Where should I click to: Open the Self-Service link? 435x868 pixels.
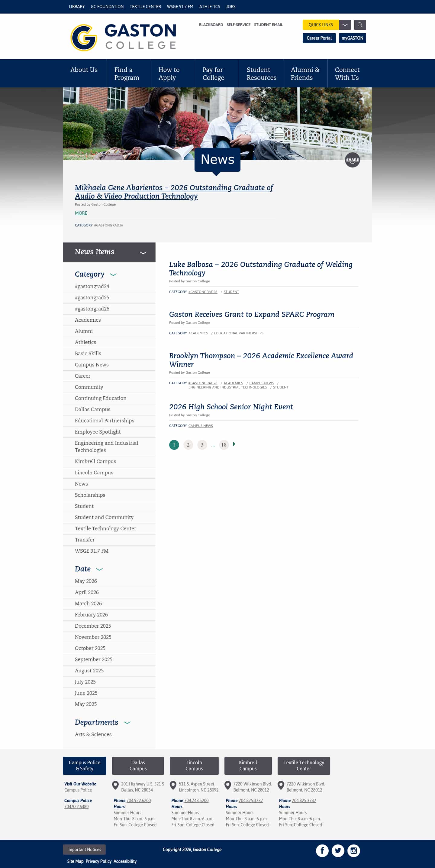238,24
